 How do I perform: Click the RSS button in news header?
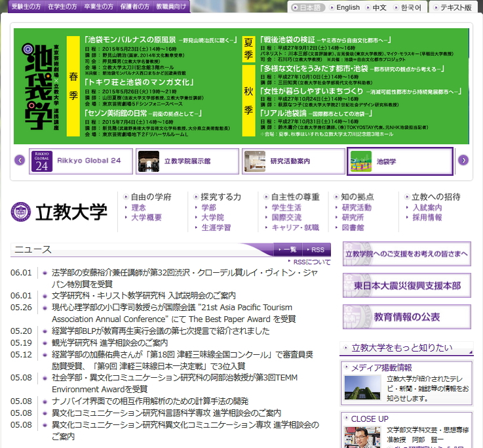click(x=317, y=249)
